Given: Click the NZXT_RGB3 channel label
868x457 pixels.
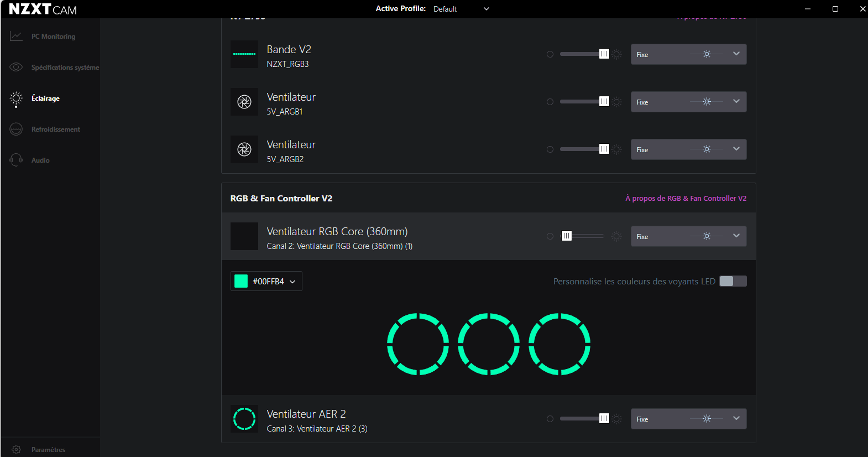Looking at the screenshot, I should click(x=287, y=64).
